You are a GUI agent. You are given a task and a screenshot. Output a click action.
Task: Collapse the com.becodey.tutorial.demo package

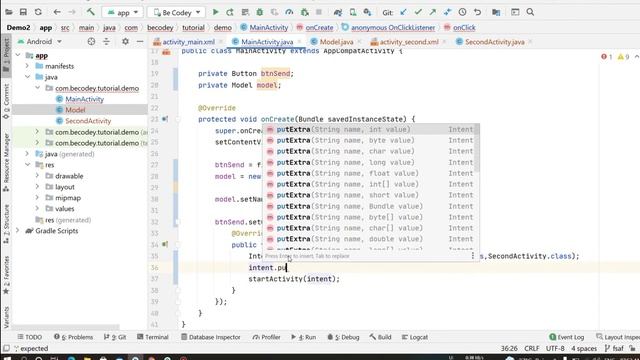(x=37, y=88)
